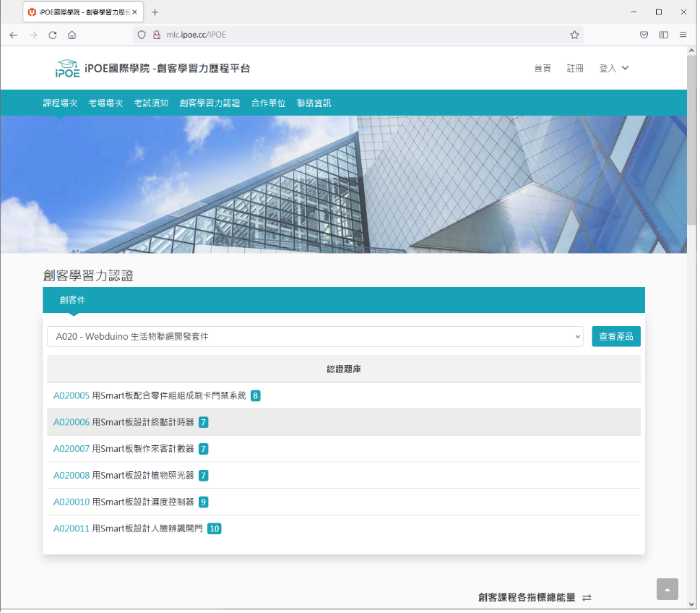This screenshot has width=700, height=613.
Task: Click the scroll-to-top arrow button
Action: (667, 589)
